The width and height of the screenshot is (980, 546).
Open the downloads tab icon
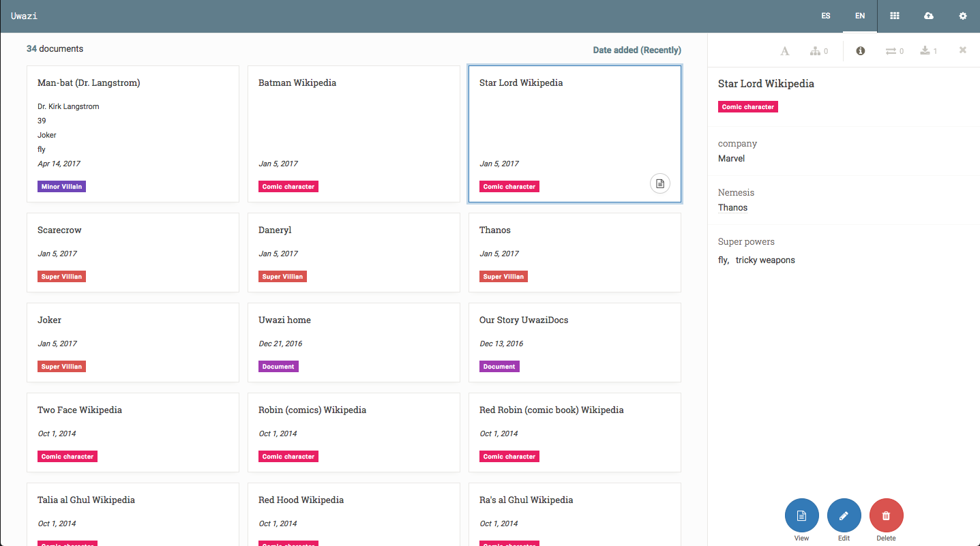929,50
